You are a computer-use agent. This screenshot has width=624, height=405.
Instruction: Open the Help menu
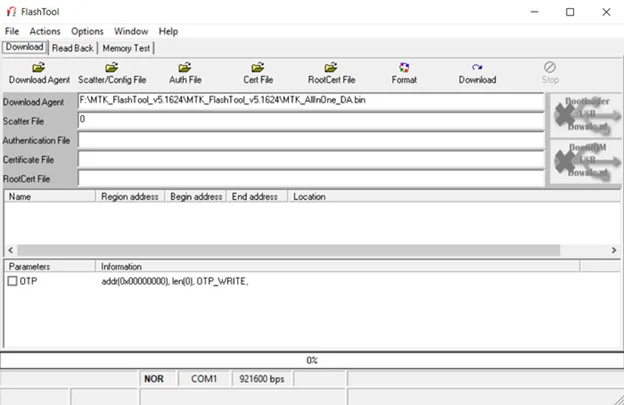click(x=168, y=31)
